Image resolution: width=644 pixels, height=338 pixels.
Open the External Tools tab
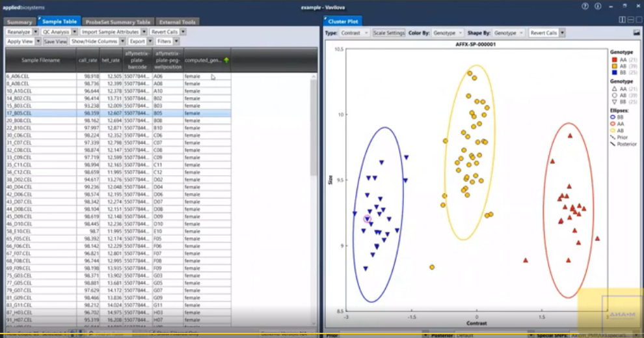coord(177,22)
